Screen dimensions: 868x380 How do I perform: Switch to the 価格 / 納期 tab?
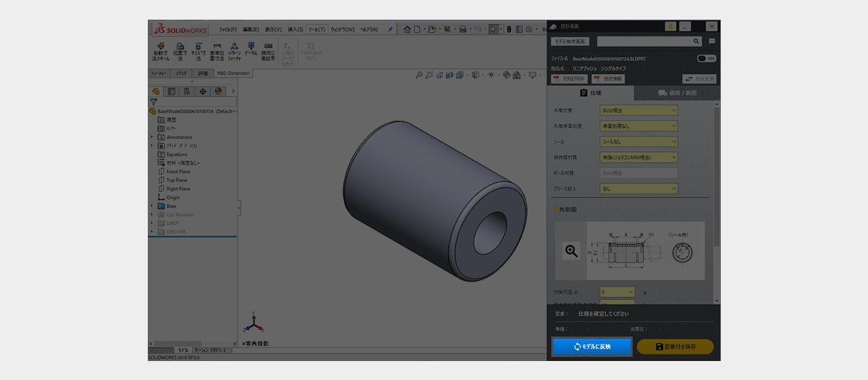point(677,93)
